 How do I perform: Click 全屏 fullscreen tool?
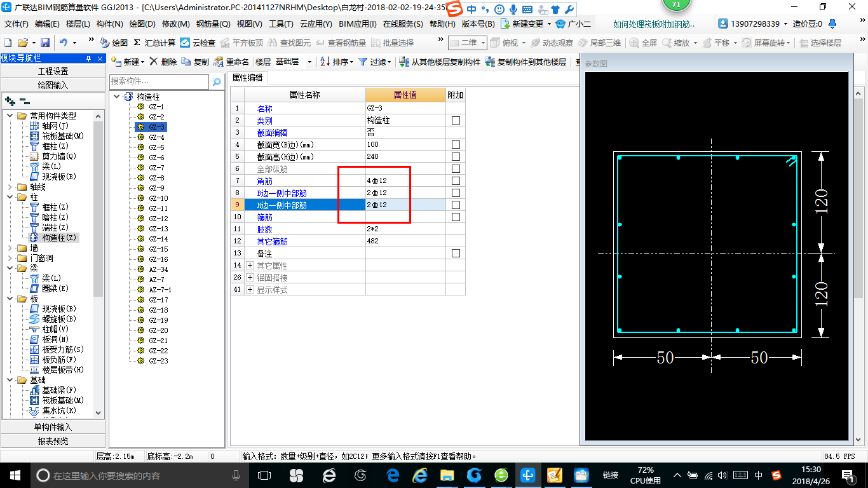coord(643,43)
